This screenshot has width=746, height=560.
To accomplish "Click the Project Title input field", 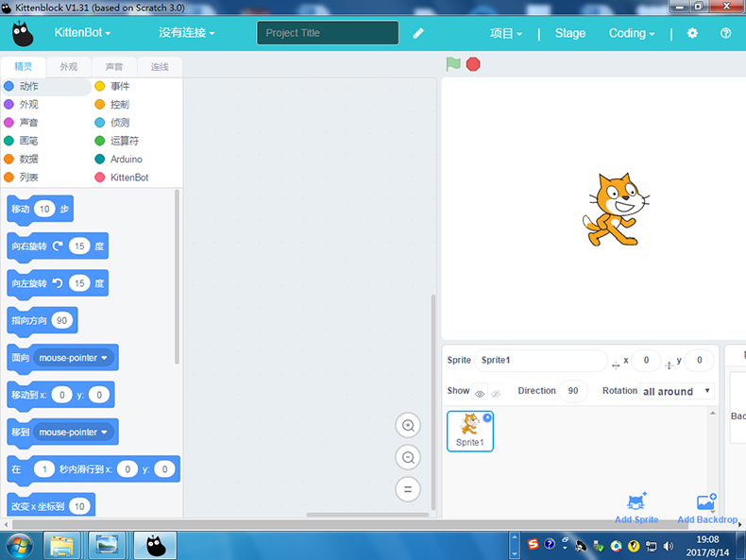I will pyautogui.click(x=328, y=33).
